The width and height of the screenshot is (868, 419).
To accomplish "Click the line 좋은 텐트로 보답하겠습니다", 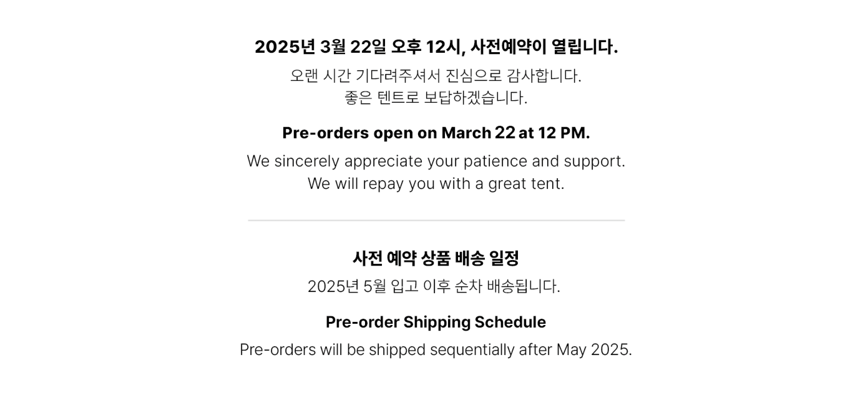I will [436, 98].
